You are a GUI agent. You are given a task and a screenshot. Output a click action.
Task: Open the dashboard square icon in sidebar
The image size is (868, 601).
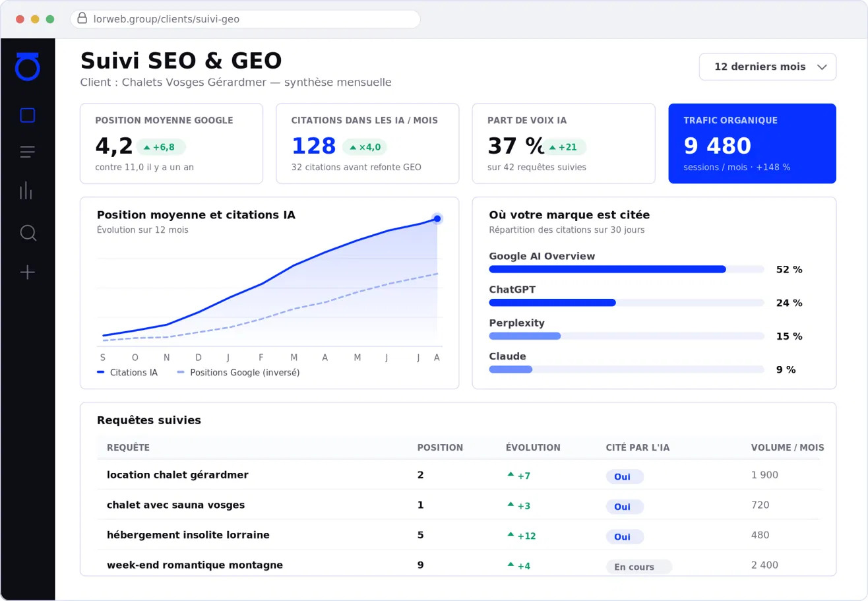coord(28,115)
